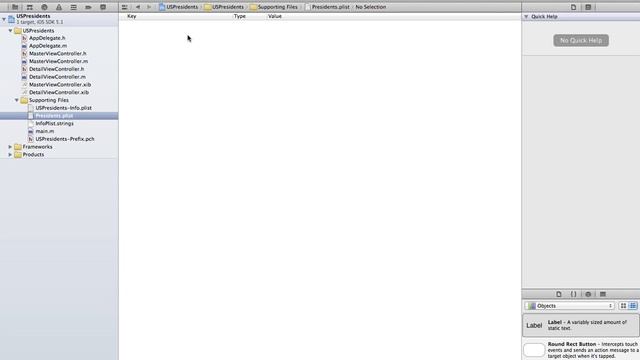
Task: Click the Value column header
Action: (x=275, y=16)
